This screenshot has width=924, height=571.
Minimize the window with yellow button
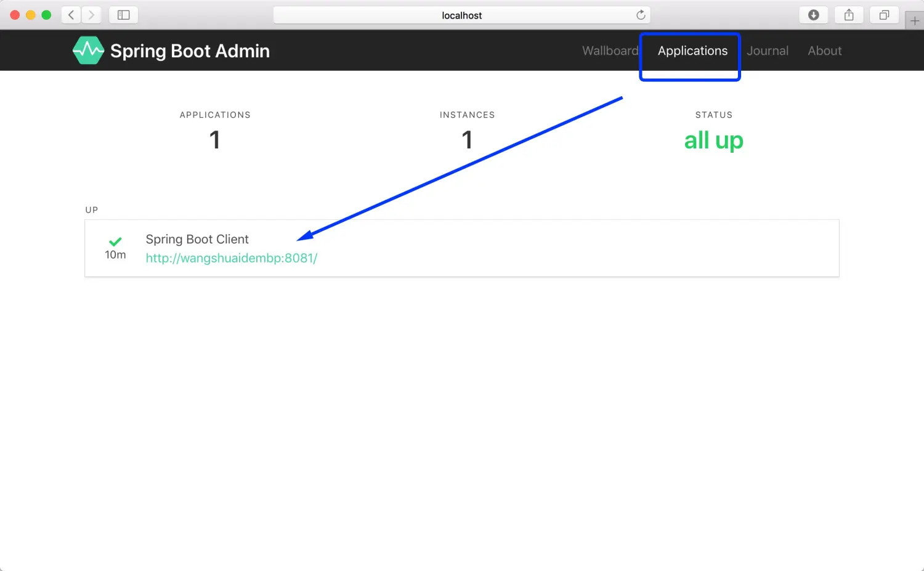point(31,15)
